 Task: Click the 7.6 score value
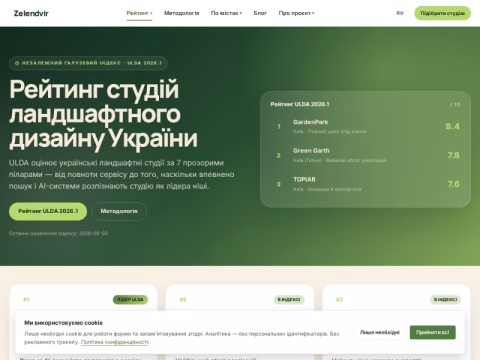pyautogui.click(x=453, y=184)
